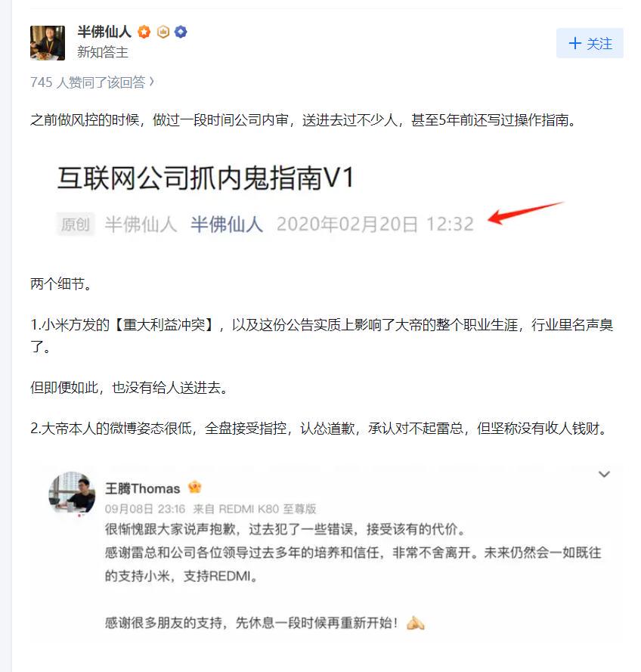Click the orange verified badge icon
The width and height of the screenshot is (641, 672).
click(x=144, y=32)
